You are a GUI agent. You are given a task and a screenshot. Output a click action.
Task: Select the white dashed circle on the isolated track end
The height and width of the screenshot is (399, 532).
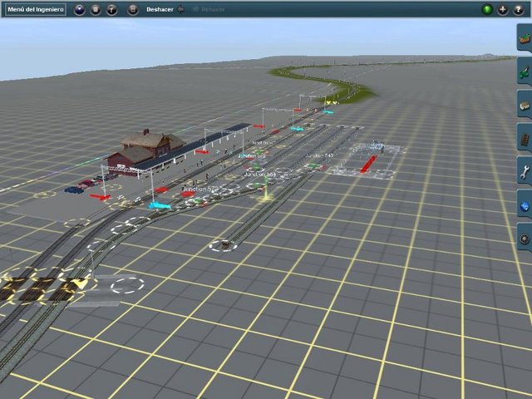pyautogui.click(x=223, y=245)
